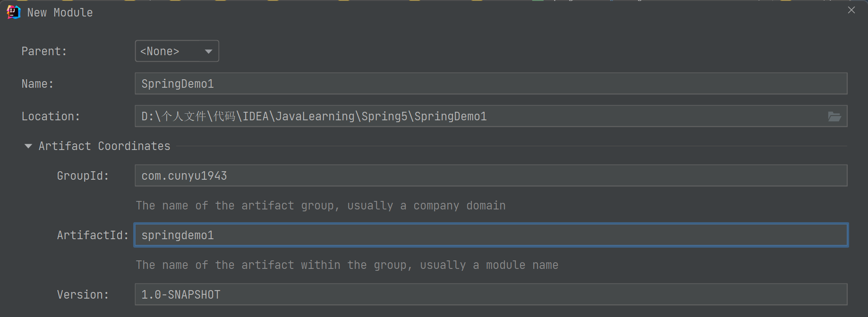Click the hint about module name
This screenshot has width=868, height=317.
tap(347, 265)
